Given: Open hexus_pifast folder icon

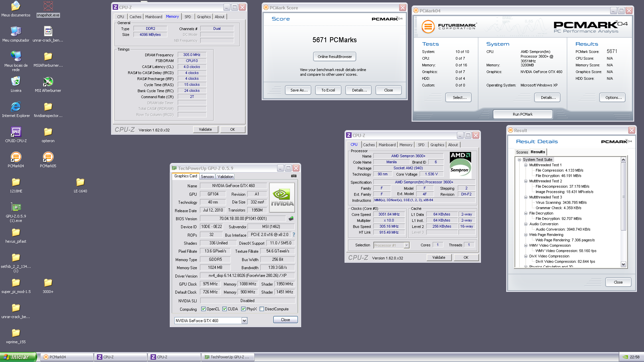Looking at the screenshot, I should click(16, 232).
